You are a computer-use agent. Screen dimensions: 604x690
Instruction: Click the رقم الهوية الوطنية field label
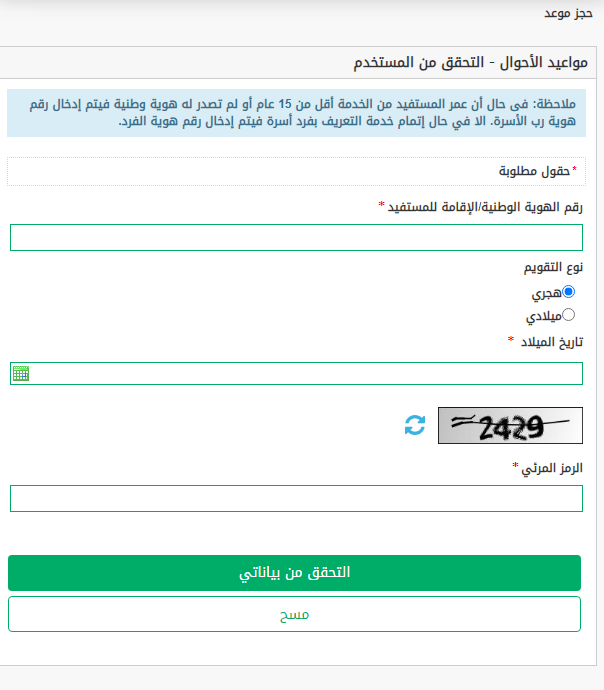[x=485, y=207]
